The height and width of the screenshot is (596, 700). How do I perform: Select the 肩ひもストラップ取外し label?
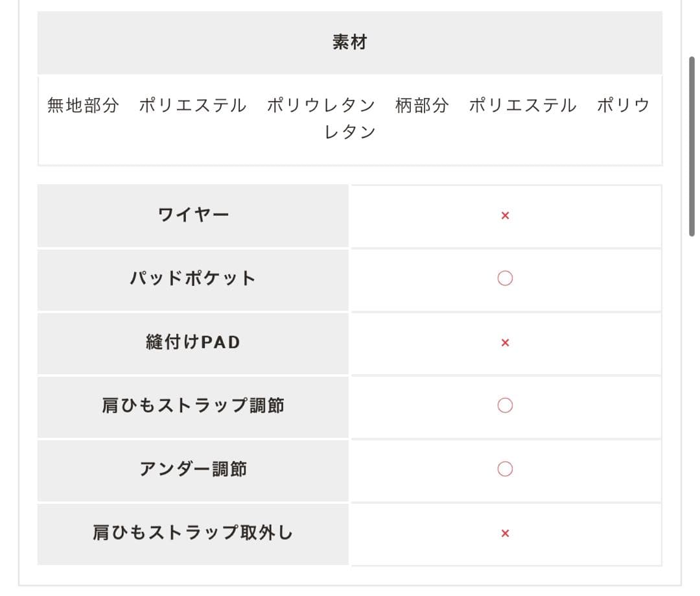click(x=193, y=532)
